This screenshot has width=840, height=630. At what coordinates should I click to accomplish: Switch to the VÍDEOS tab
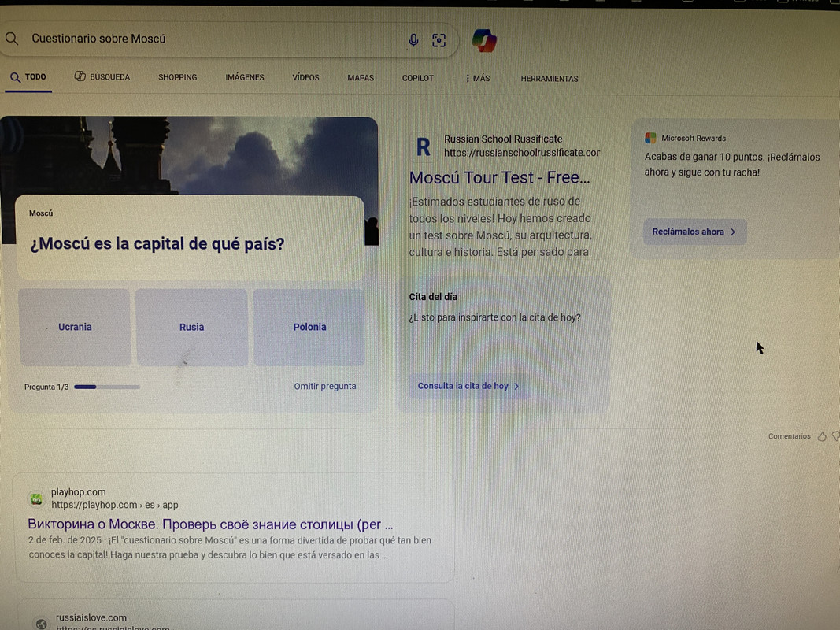click(x=306, y=77)
